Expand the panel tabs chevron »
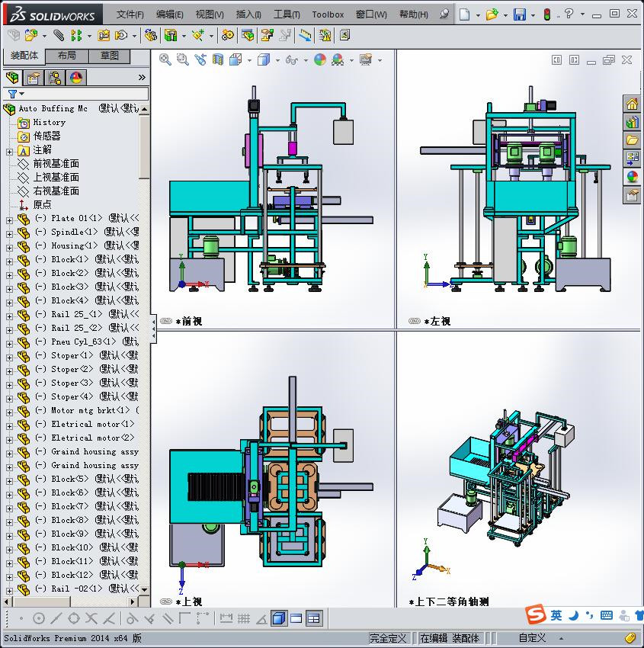This screenshot has height=648, width=644. point(142,77)
